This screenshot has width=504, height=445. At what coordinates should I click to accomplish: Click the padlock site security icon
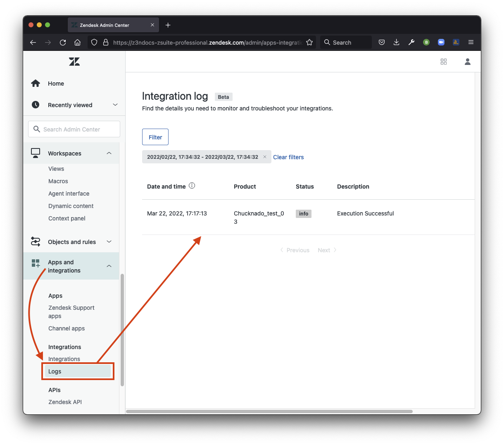pos(105,42)
